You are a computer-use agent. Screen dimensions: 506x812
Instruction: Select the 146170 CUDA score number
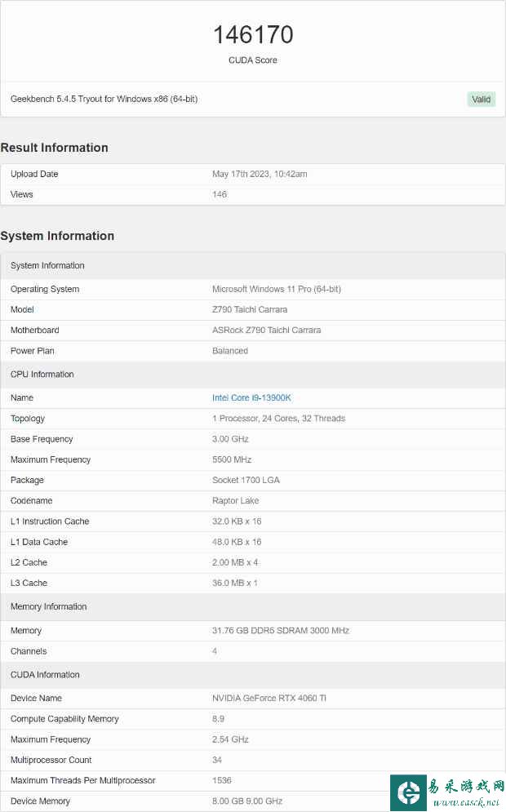click(253, 35)
